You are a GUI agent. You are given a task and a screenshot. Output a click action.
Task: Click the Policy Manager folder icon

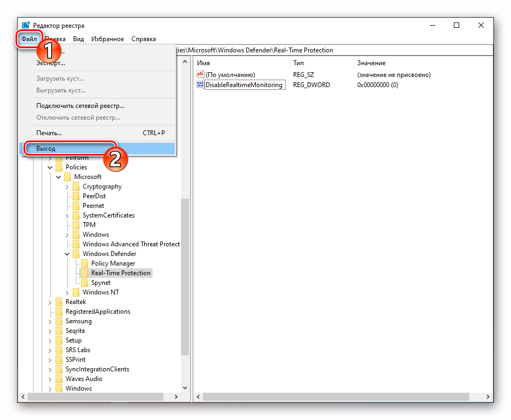(84, 264)
